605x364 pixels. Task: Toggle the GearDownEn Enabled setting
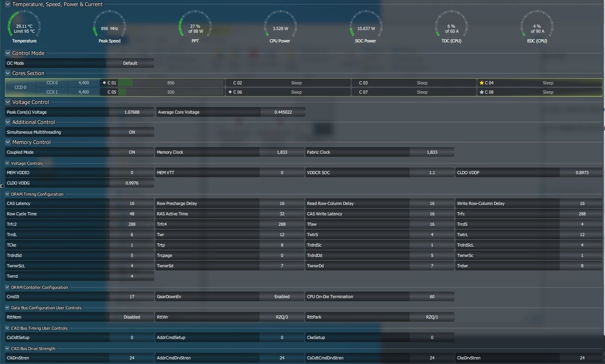(282, 297)
